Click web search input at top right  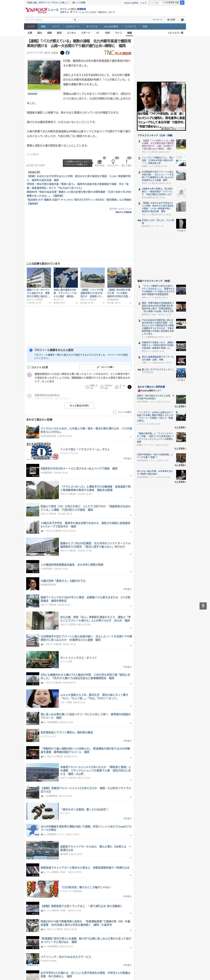155,3
